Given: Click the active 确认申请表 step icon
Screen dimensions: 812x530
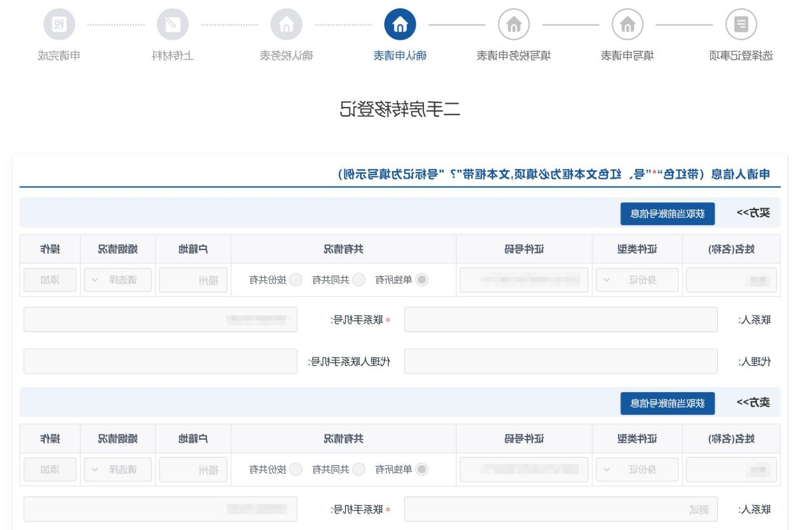Looking at the screenshot, I should pos(400,25).
